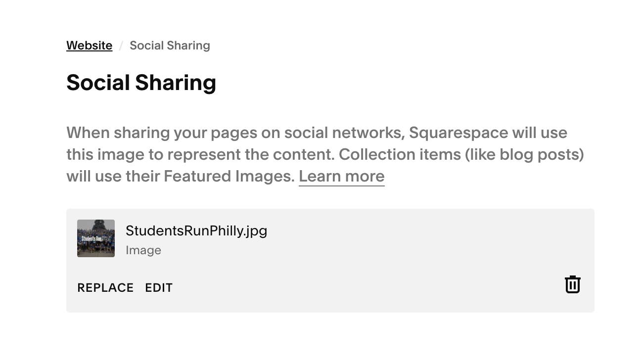Click the Featured Images text in the description
Viewport: 642px width, 364px height.
229,176
